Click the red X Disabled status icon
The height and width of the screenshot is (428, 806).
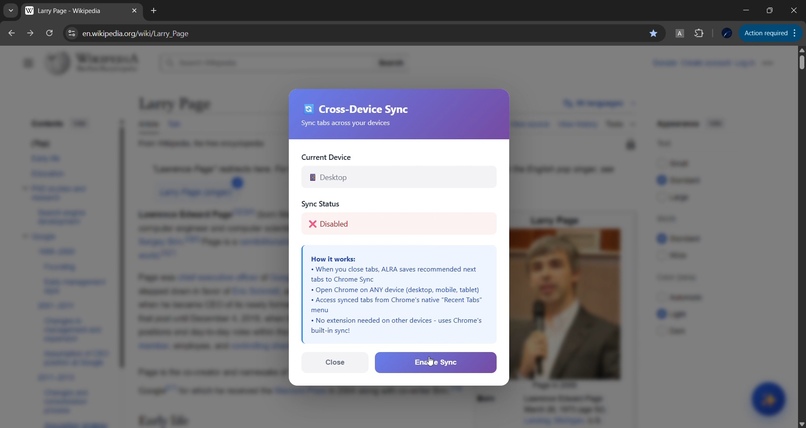[313, 224]
